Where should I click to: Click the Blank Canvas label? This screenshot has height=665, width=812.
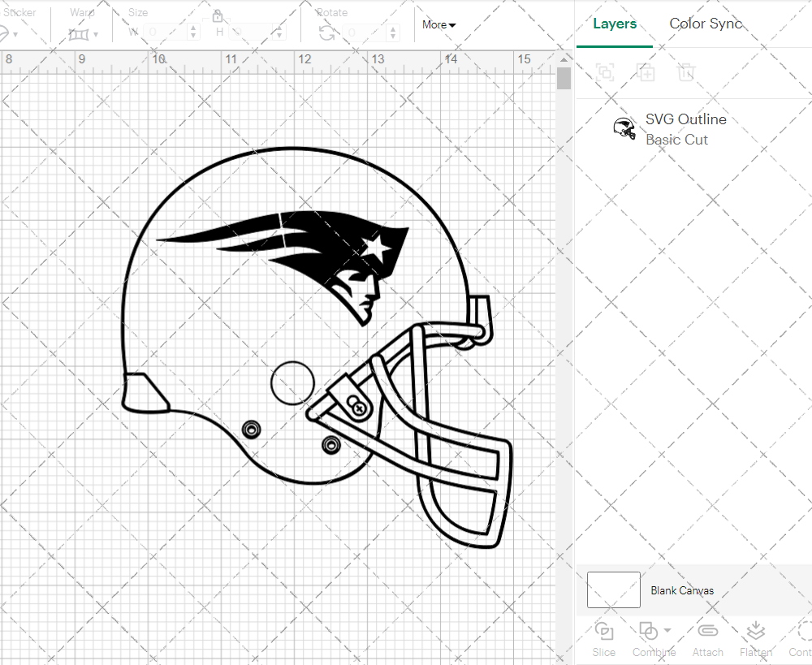click(x=682, y=590)
